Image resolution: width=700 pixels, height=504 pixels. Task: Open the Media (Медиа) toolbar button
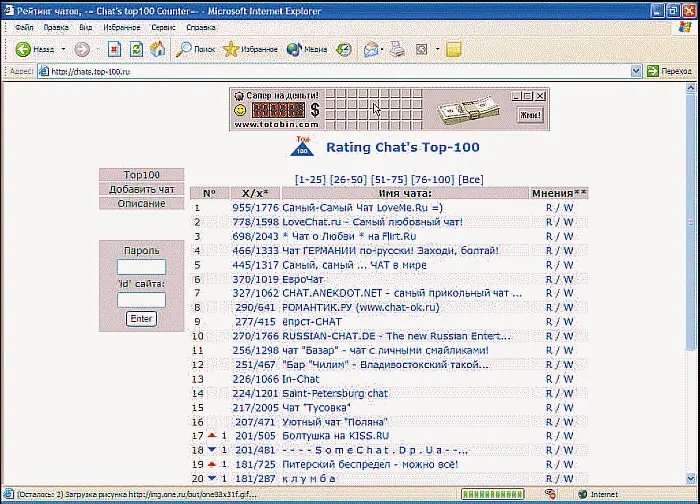click(x=307, y=49)
